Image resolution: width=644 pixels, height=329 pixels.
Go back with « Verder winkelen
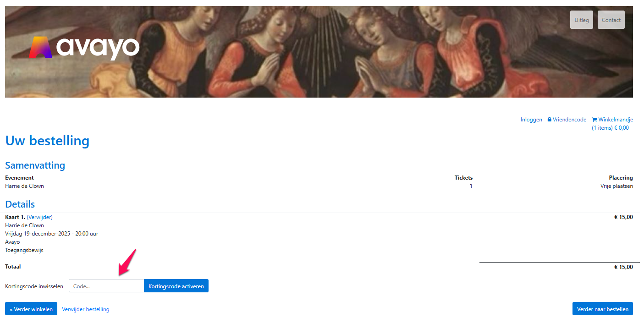point(31,309)
